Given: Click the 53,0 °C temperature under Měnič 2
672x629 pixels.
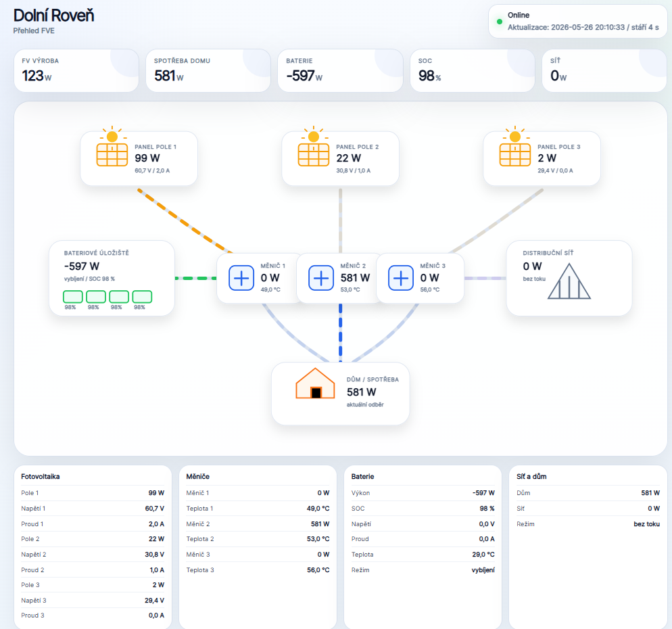Looking at the screenshot, I should pyautogui.click(x=350, y=289).
